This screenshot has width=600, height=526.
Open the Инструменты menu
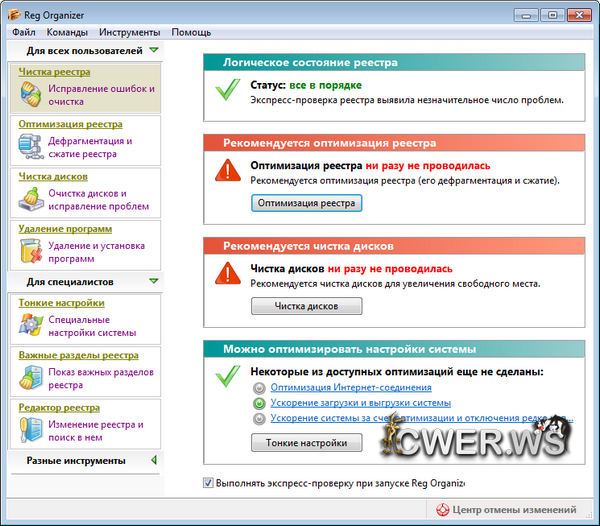pos(130,32)
